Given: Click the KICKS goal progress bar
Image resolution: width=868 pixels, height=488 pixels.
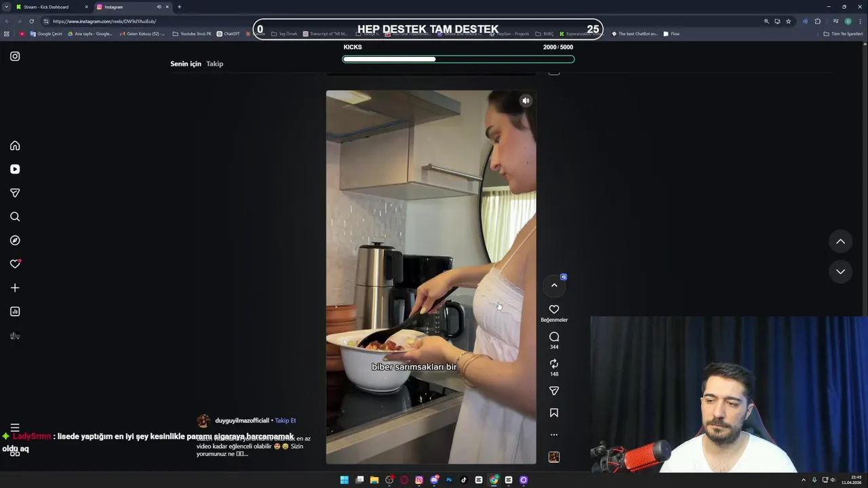Looking at the screenshot, I should point(458,59).
